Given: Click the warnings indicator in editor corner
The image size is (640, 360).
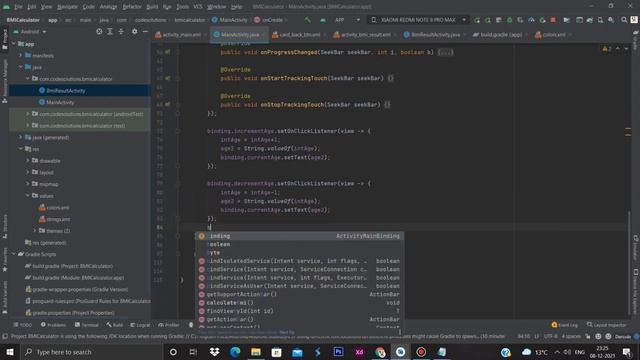Looking at the screenshot, I should (x=607, y=49).
